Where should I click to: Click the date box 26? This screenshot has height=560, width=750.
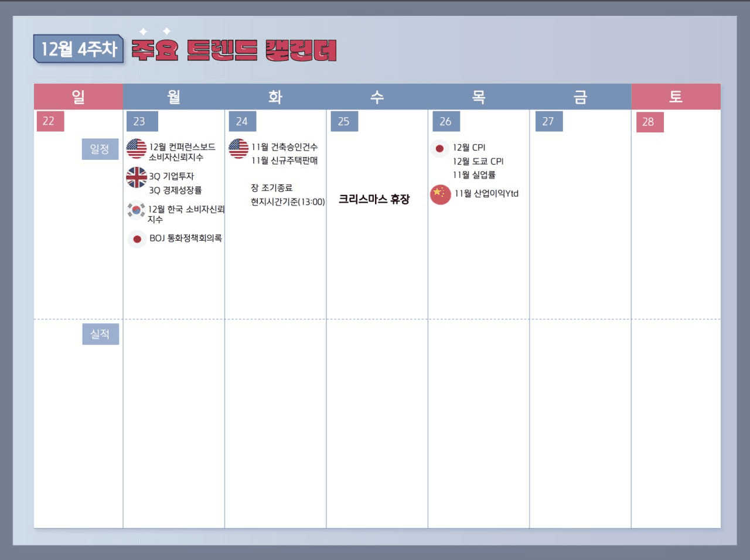pos(446,121)
